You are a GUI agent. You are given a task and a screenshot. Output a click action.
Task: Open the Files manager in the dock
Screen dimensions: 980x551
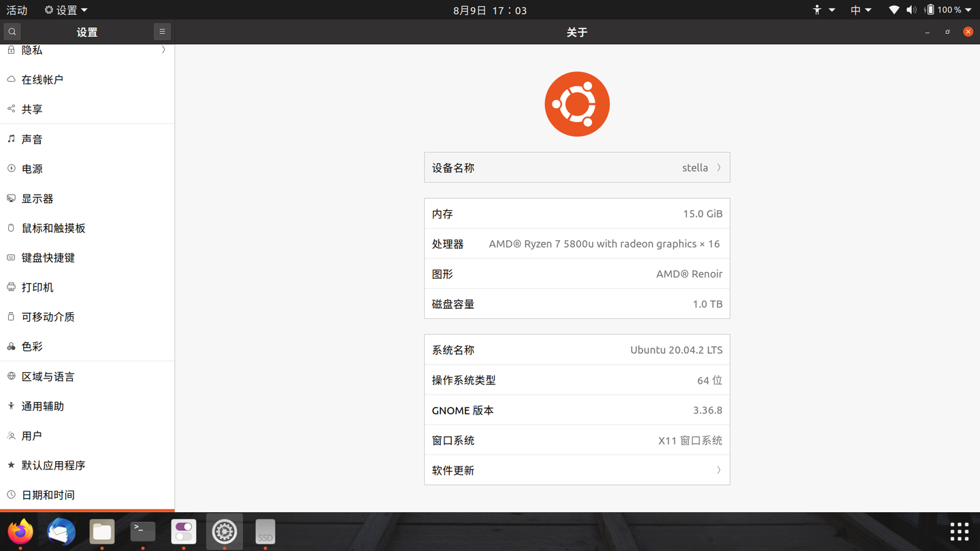(x=102, y=531)
